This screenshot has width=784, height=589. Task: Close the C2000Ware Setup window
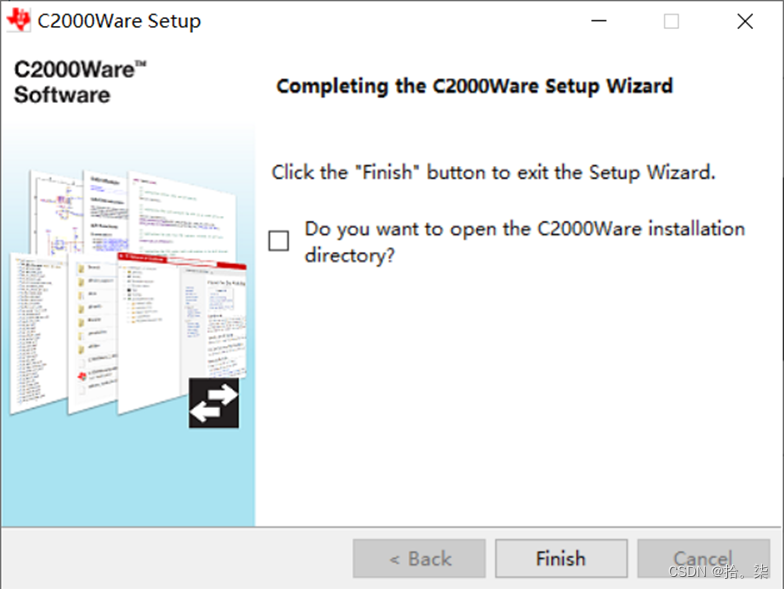745,21
